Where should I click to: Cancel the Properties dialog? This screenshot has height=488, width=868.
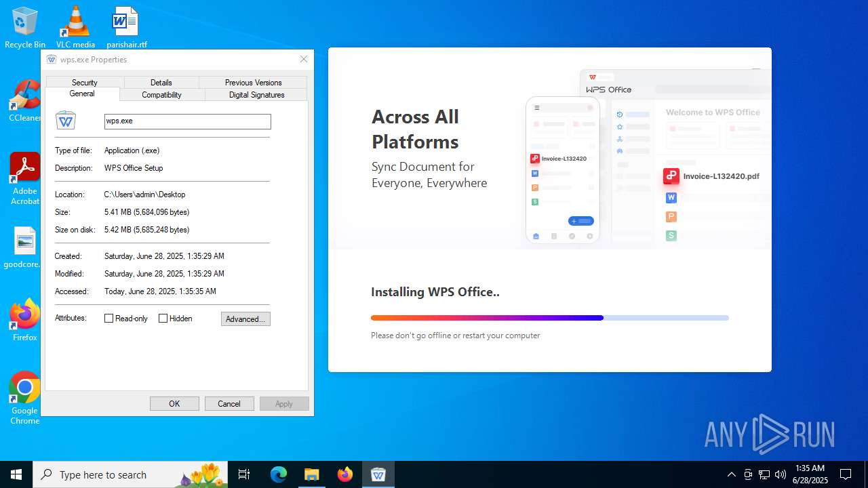229,404
